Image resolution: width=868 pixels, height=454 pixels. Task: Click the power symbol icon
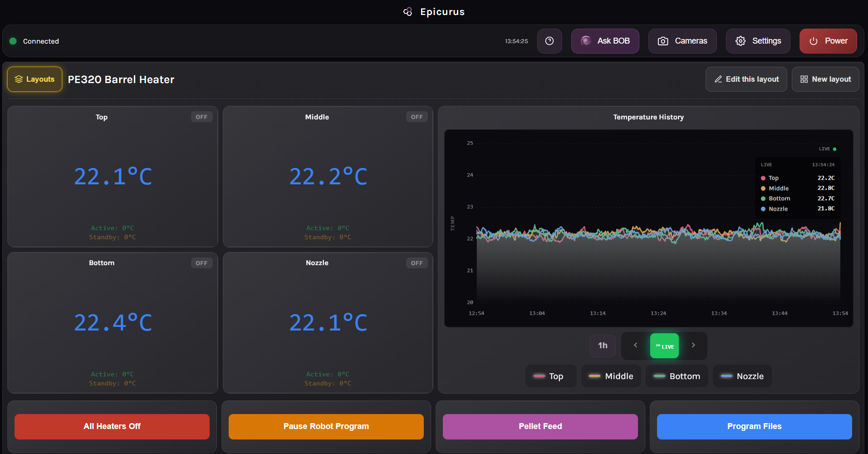click(x=814, y=41)
